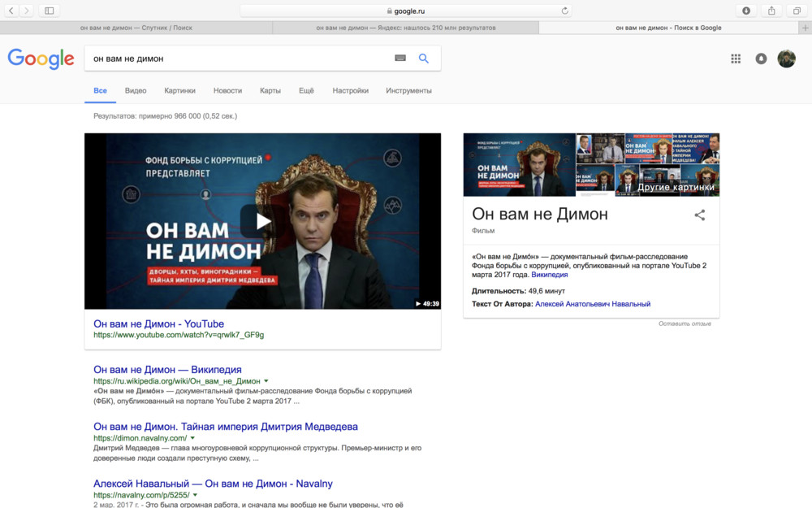Play the Он вам не Димон video

pyautogui.click(x=262, y=221)
